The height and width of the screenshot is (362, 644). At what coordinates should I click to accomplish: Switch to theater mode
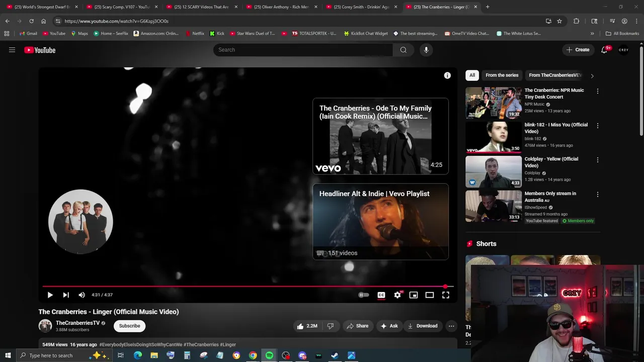(430, 295)
